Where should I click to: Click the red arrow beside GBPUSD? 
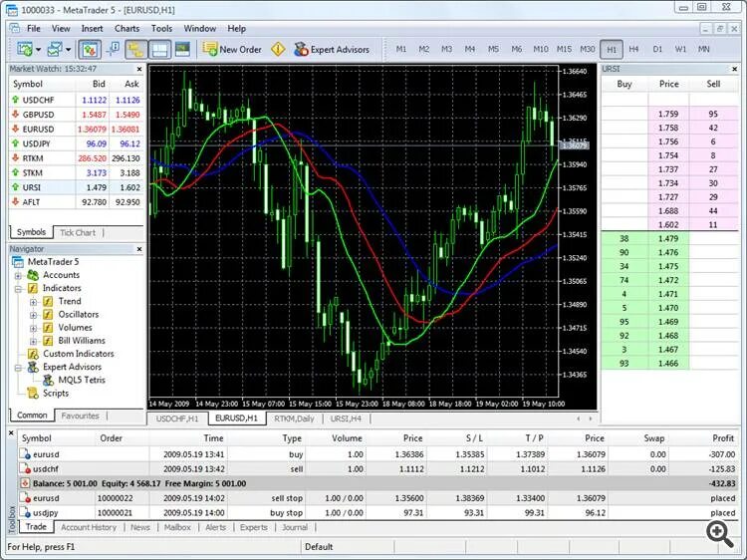15,115
